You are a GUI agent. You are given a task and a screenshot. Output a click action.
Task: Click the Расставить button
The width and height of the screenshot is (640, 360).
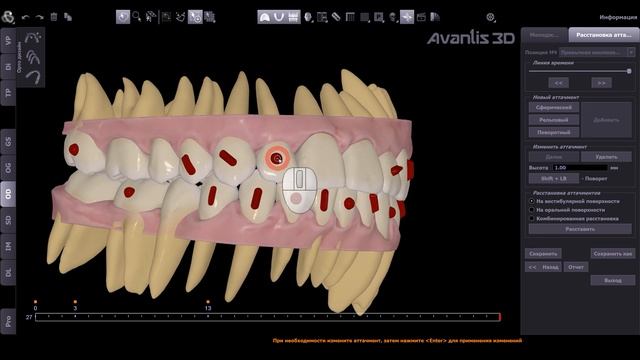pos(580,229)
